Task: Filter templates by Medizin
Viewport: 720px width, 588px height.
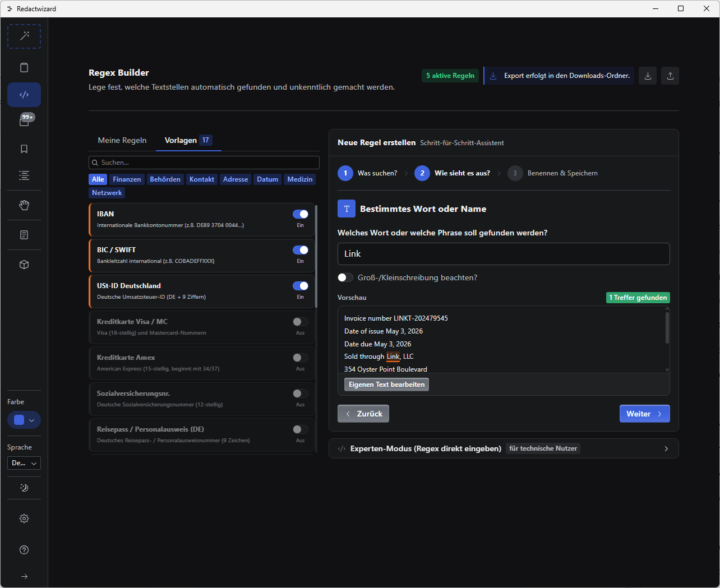Action: point(300,179)
